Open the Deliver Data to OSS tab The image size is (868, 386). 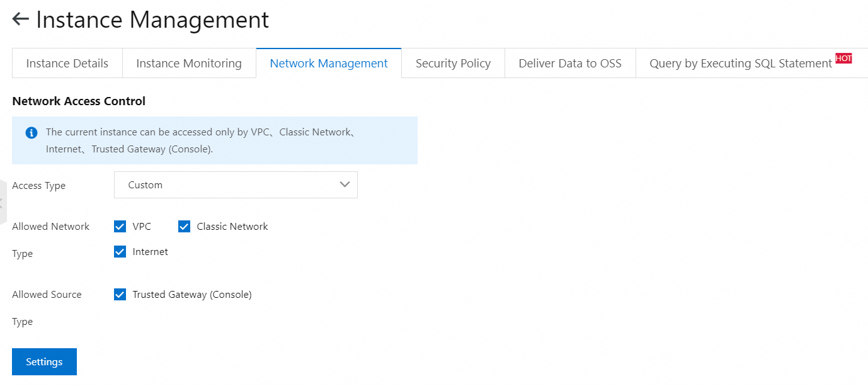[x=570, y=64]
